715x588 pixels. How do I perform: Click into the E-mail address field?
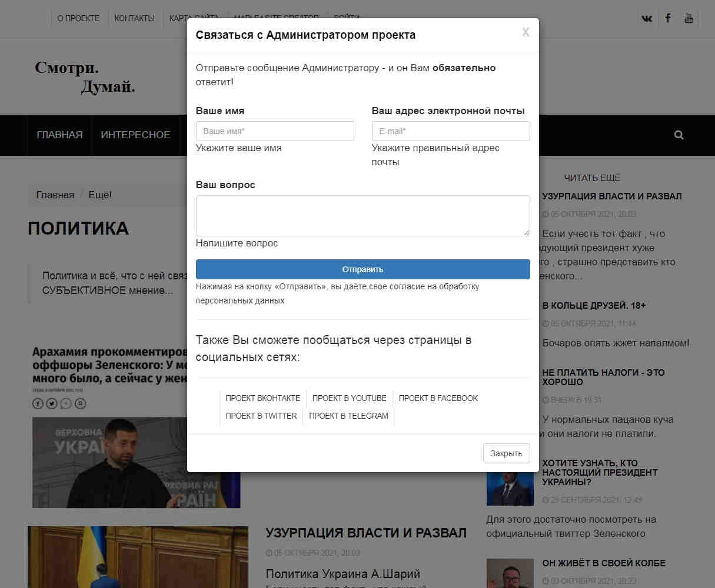(450, 131)
